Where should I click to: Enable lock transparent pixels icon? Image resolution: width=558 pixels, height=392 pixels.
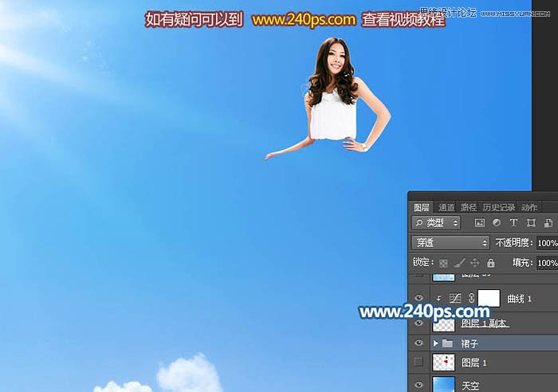[x=443, y=263]
